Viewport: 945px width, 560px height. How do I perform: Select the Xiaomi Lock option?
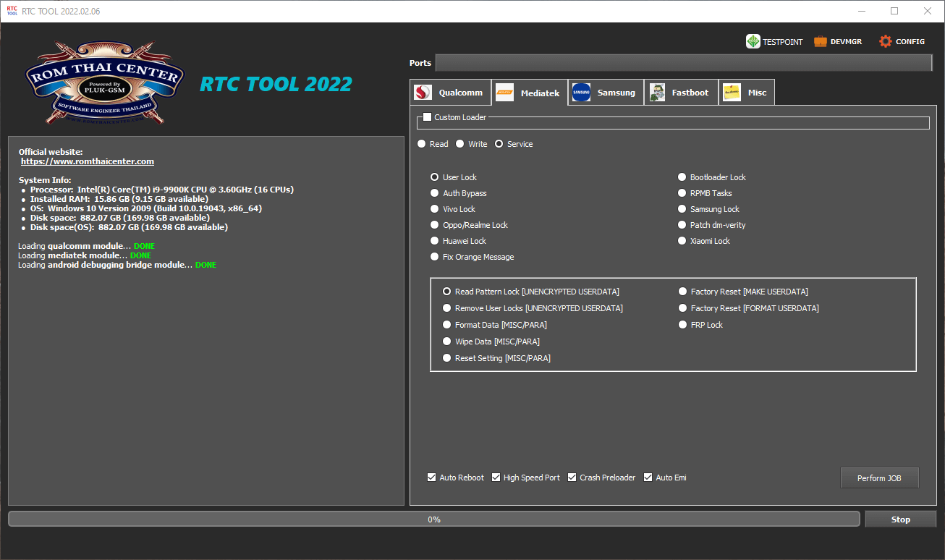pyautogui.click(x=682, y=240)
